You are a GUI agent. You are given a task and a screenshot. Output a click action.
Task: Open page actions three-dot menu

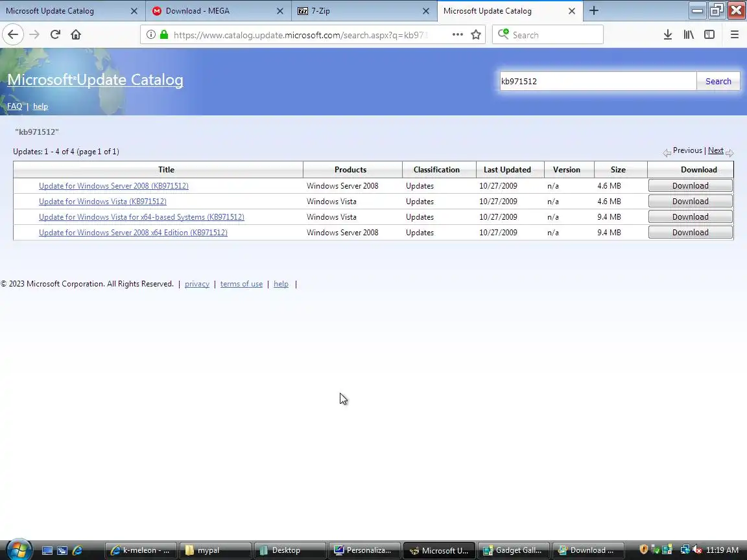(x=457, y=35)
